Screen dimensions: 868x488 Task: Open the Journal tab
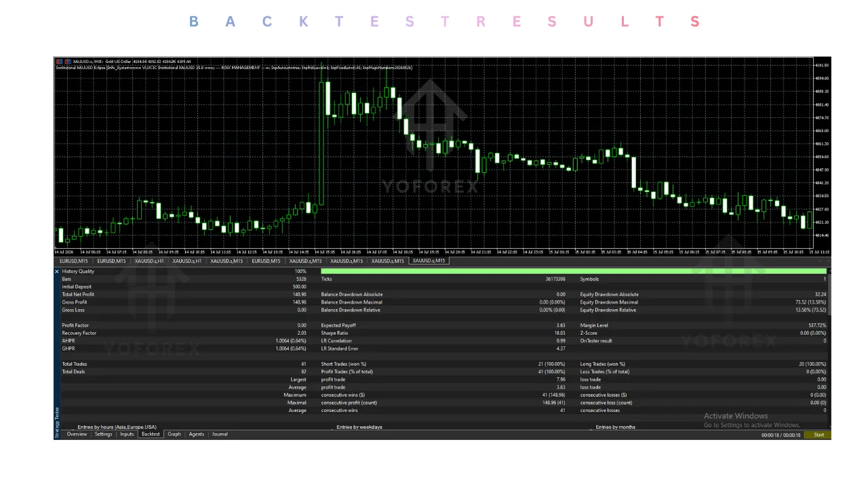[220, 434]
